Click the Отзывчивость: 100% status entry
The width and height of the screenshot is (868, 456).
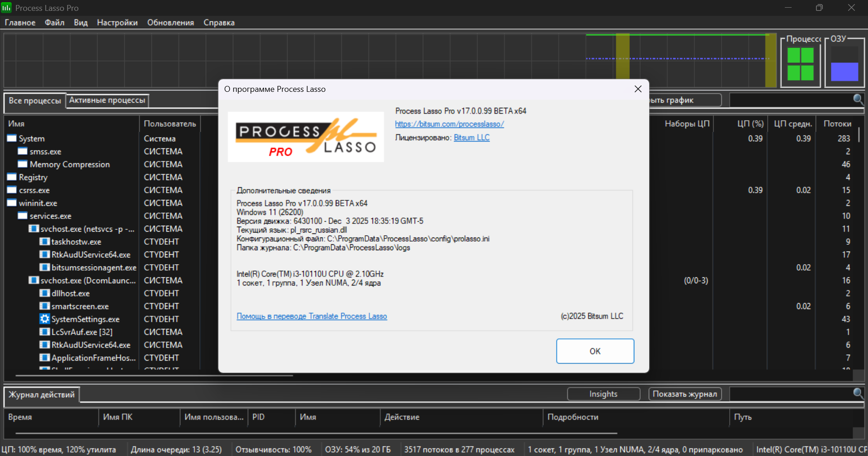tap(274, 450)
